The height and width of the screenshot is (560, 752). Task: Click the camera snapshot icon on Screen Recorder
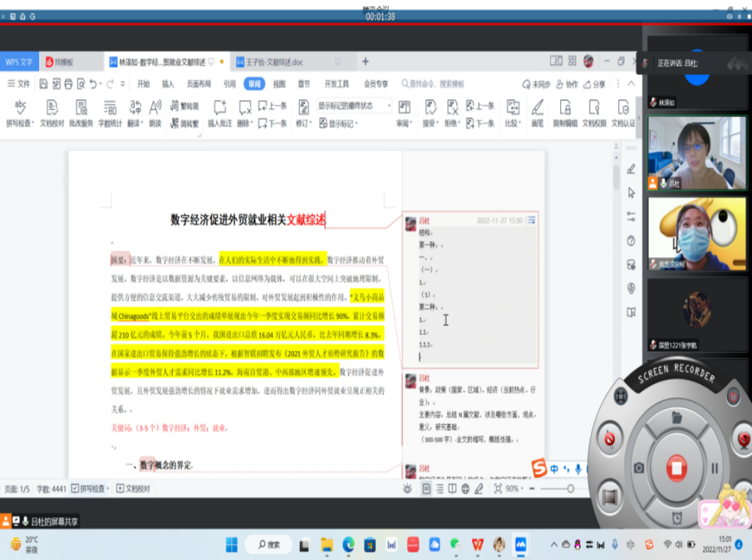[639, 468]
